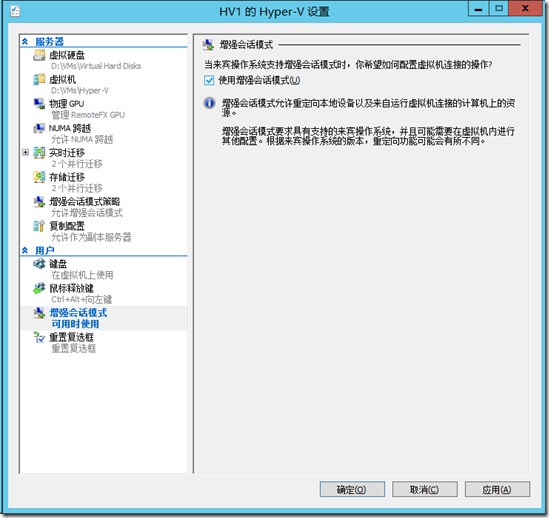Image resolution: width=549 pixels, height=518 pixels.
Task: Click the 增强会话模式策略 icon
Action: 39,202
